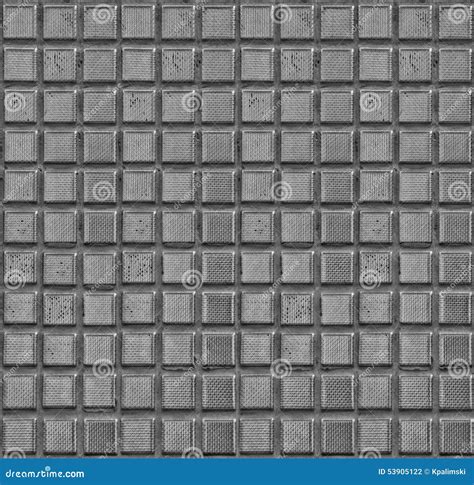Screen dimensions: 474x485
Task: Select the image ID 53905122 text
Action: click(x=400, y=472)
